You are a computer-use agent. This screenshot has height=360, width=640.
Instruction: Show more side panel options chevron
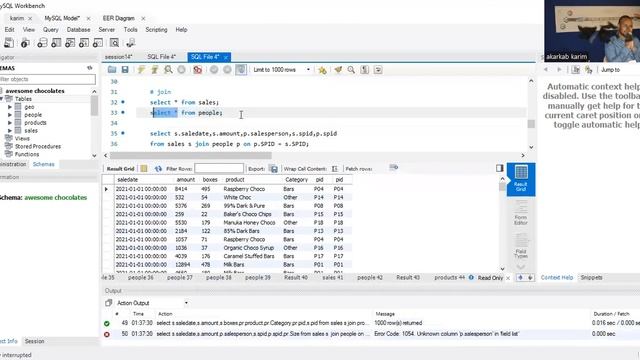click(521, 267)
